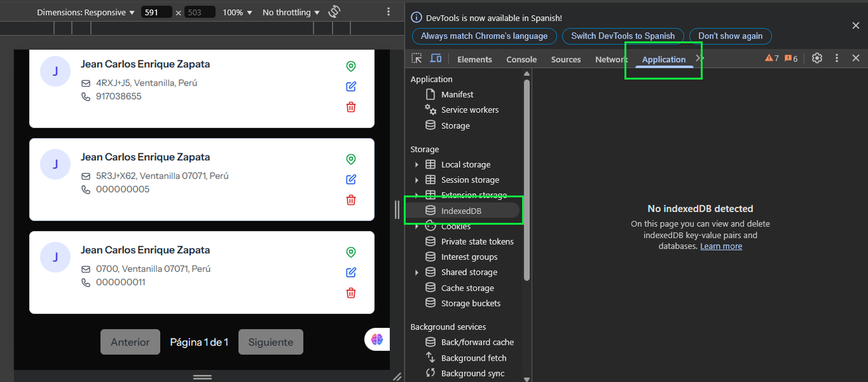Screen dimensions: 868x382
Task: Click blue edit icon on second contact card
Action: pos(351,180)
